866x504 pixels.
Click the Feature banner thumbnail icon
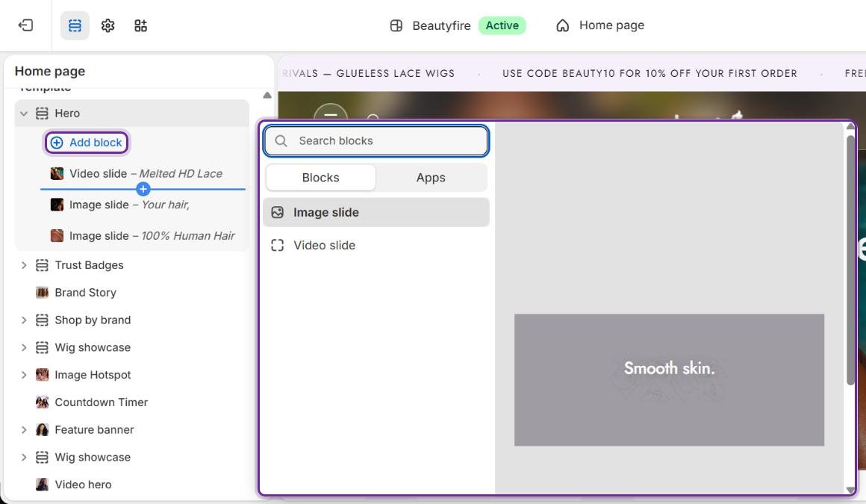coord(42,430)
